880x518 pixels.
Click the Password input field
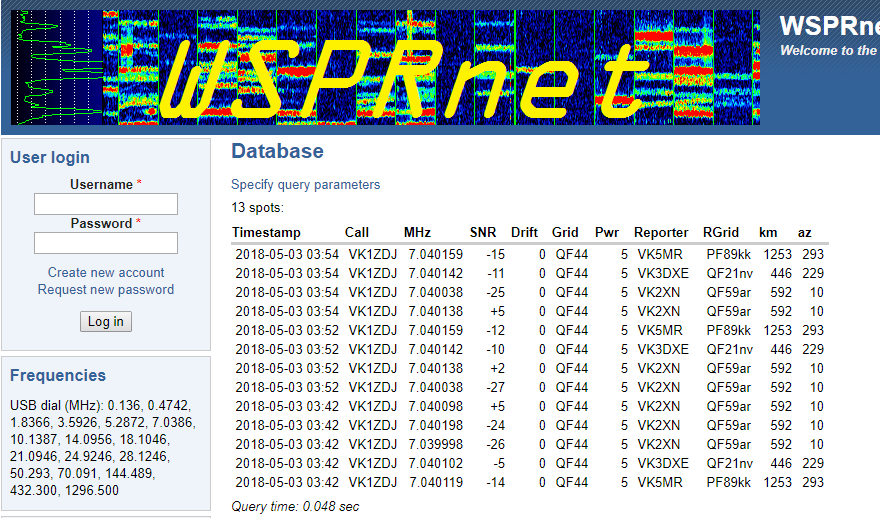(x=106, y=243)
